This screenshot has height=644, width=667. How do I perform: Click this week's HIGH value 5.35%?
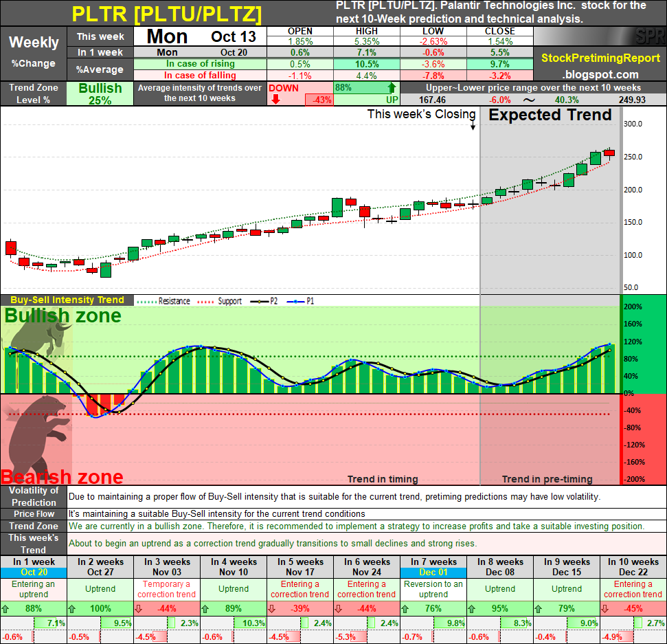pos(367,41)
